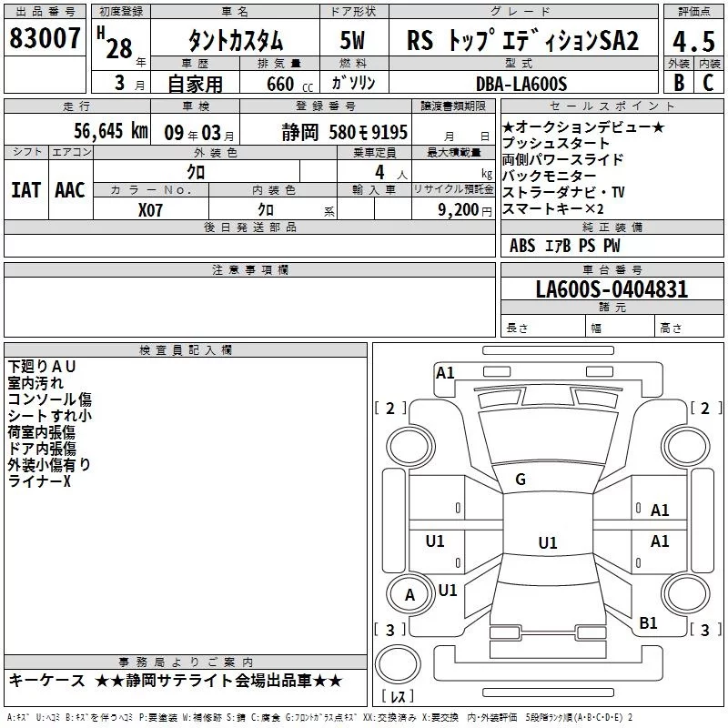Select color number X07
The width and height of the screenshot is (728, 728).
click(150, 210)
